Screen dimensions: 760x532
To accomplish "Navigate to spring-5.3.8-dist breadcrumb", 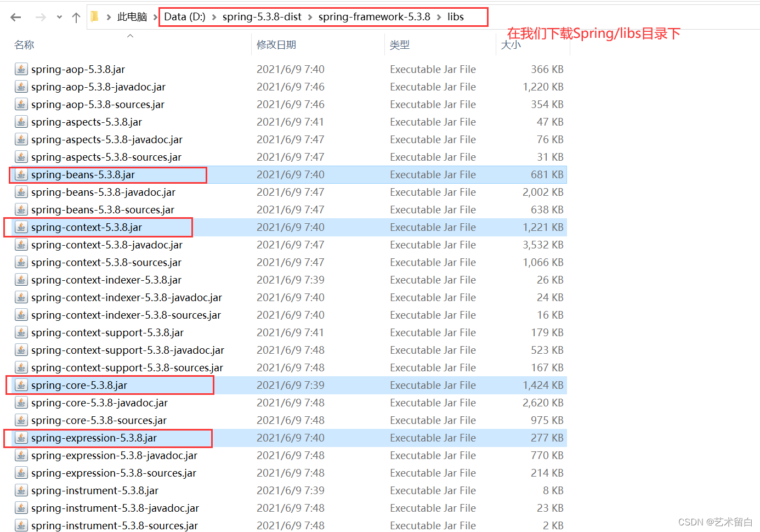I will [262, 17].
